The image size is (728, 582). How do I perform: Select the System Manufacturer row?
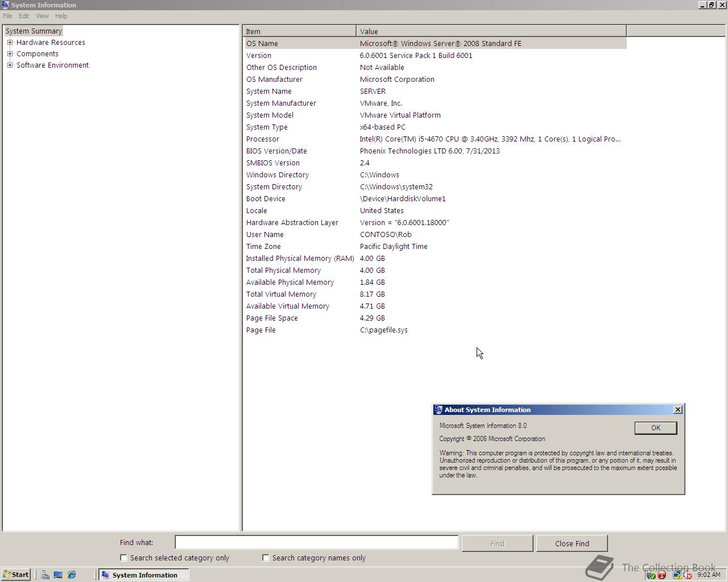[x=435, y=103]
